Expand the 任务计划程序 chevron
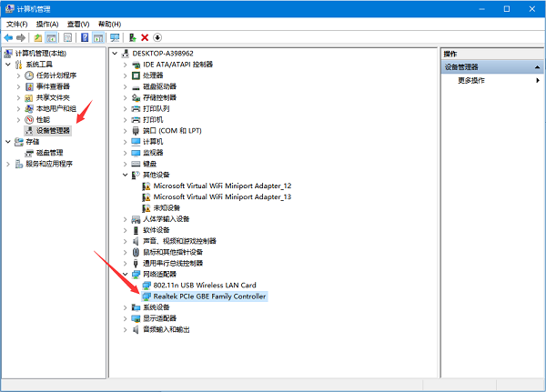 [19, 75]
